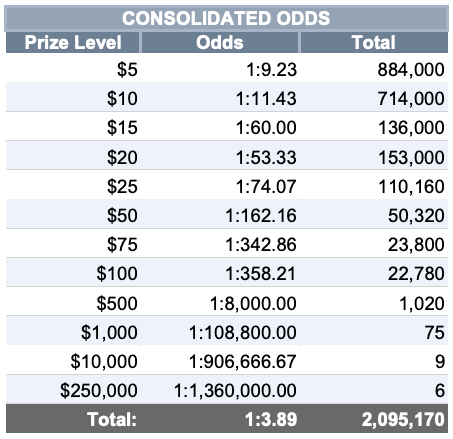The height and width of the screenshot is (439, 453).
Task: Select the 884,000 total cell
Action: click(374, 69)
